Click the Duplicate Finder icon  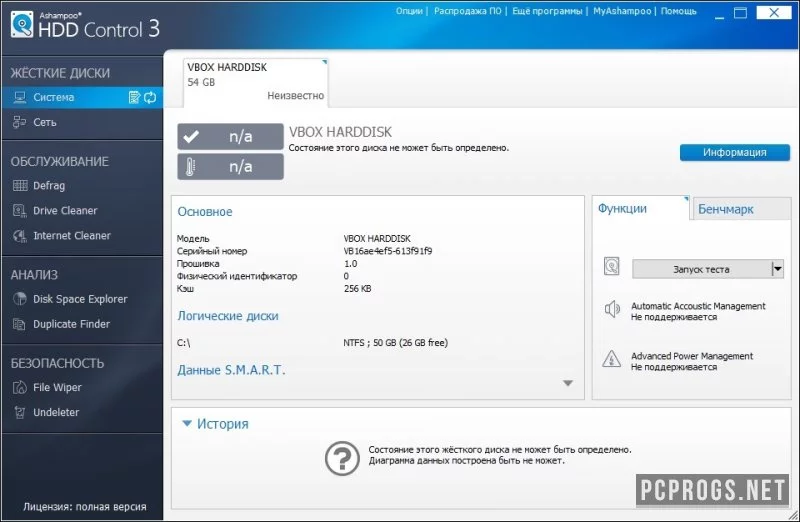(19, 324)
